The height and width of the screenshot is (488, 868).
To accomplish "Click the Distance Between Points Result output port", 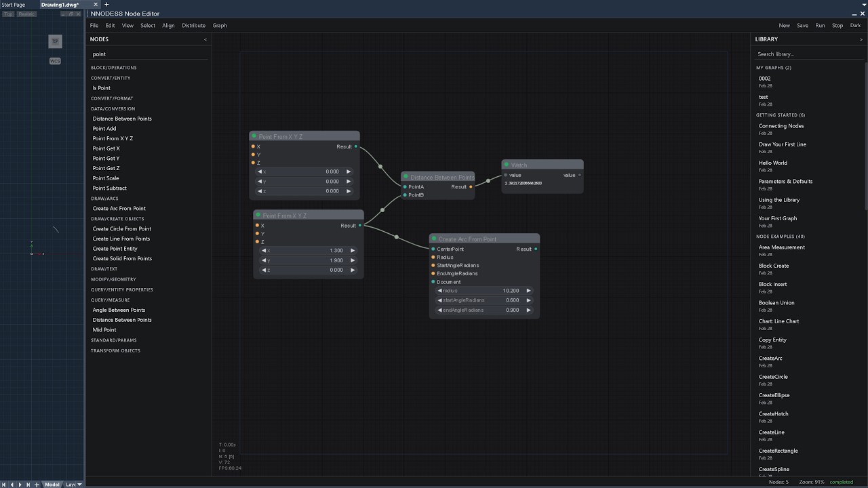I will tap(471, 187).
